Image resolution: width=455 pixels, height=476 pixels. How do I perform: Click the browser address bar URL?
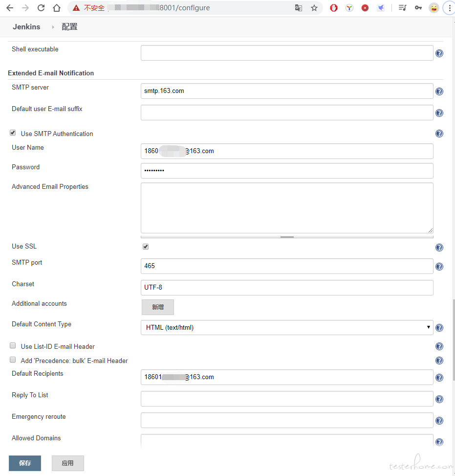184,8
